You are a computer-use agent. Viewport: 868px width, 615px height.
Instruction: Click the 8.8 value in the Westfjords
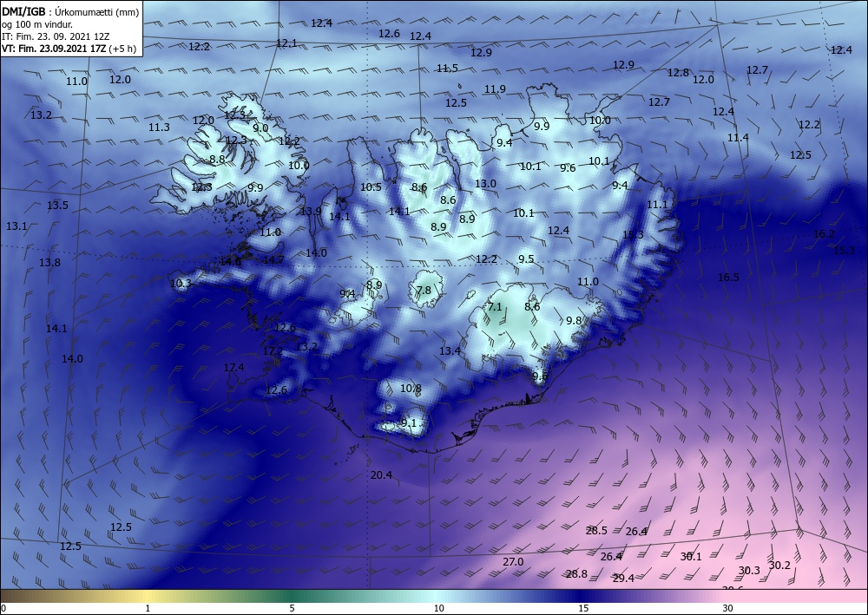[x=217, y=160]
